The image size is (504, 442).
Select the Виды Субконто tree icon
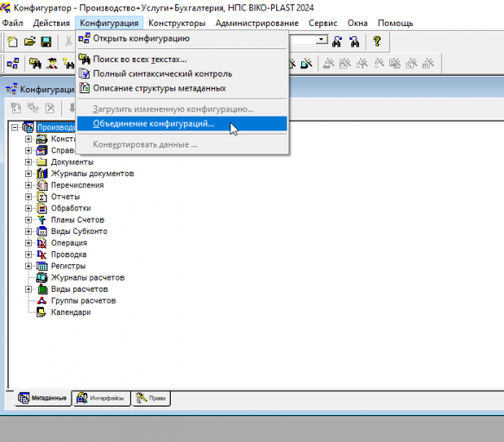point(41,231)
